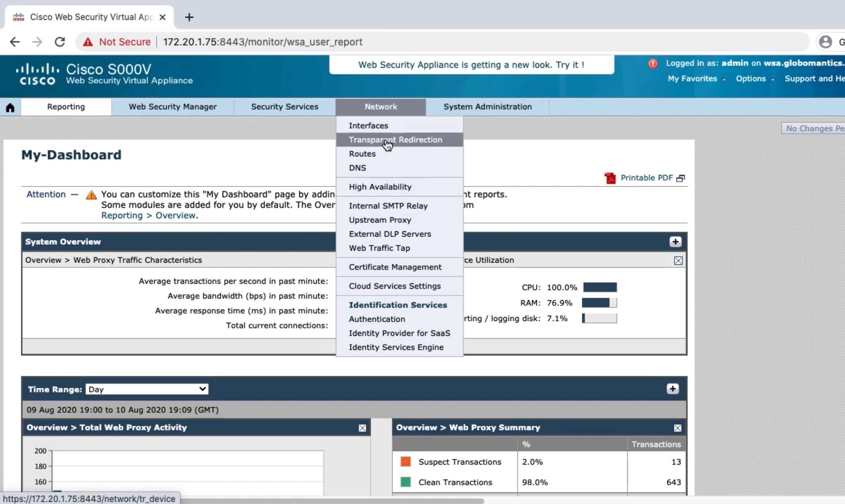This screenshot has width=845, height=504.
Task: Select Upstream Proxy menu item
Action: (399, 220)
